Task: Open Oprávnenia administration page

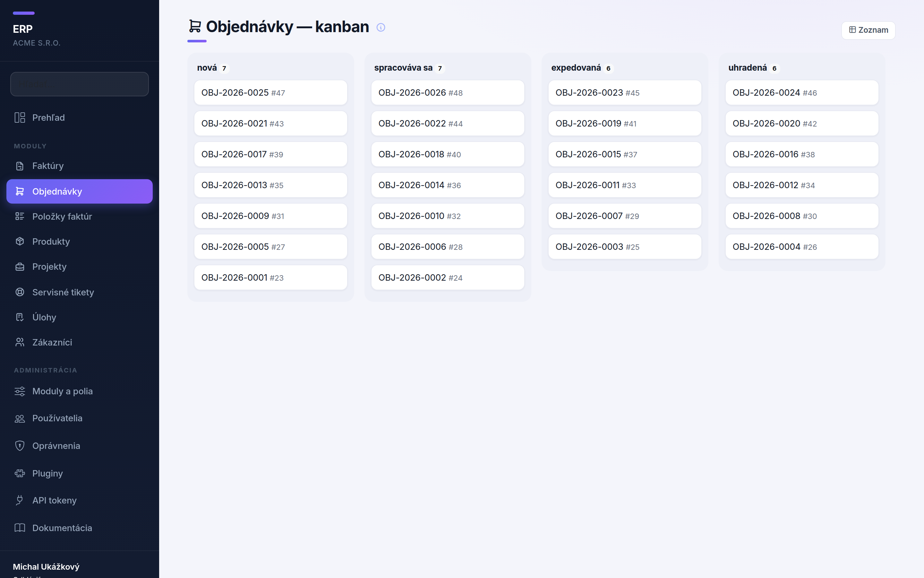Action: pos(80,446)
